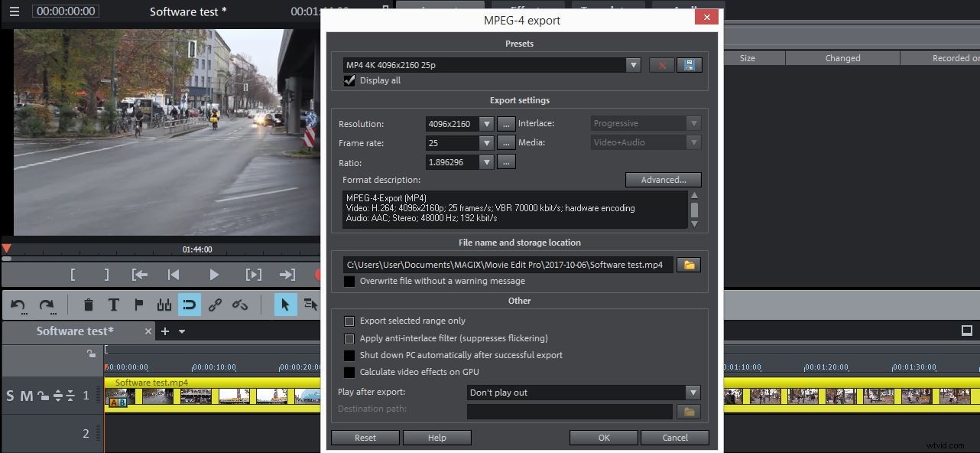Image resolution: width=980 pixels, height=453 pixels.
Task: Enable Overwrite file without a warning message
Action: 349,281
